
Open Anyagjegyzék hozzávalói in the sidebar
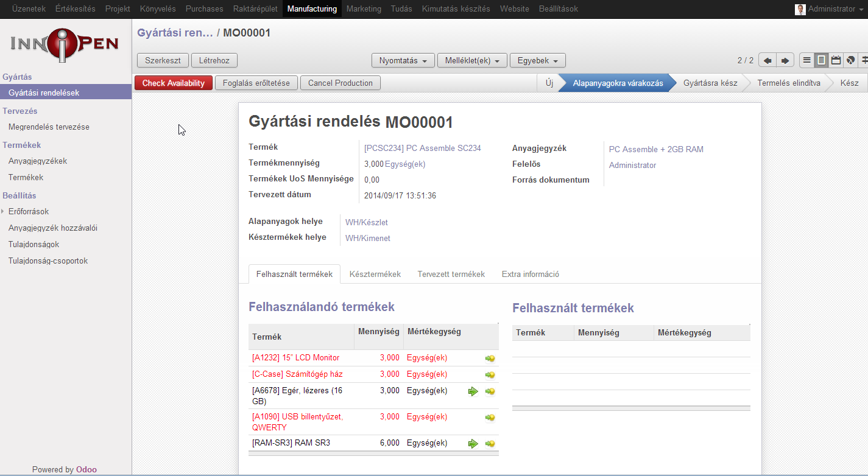click(53, 228)
